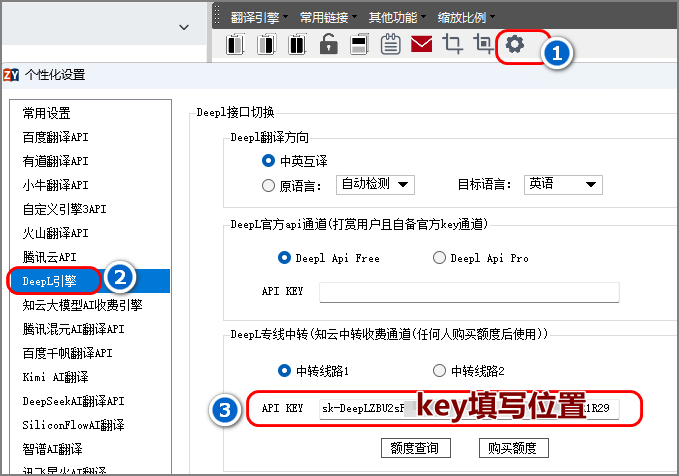Click the settings gear icon in toolbar
Screen dimensions: 679x476
[515, 44]
